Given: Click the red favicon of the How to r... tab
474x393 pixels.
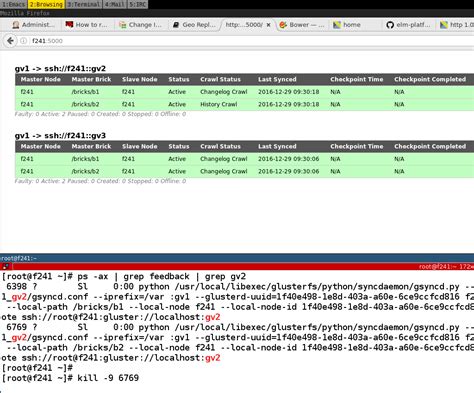Looking at the screenshot, I should 69,25.
